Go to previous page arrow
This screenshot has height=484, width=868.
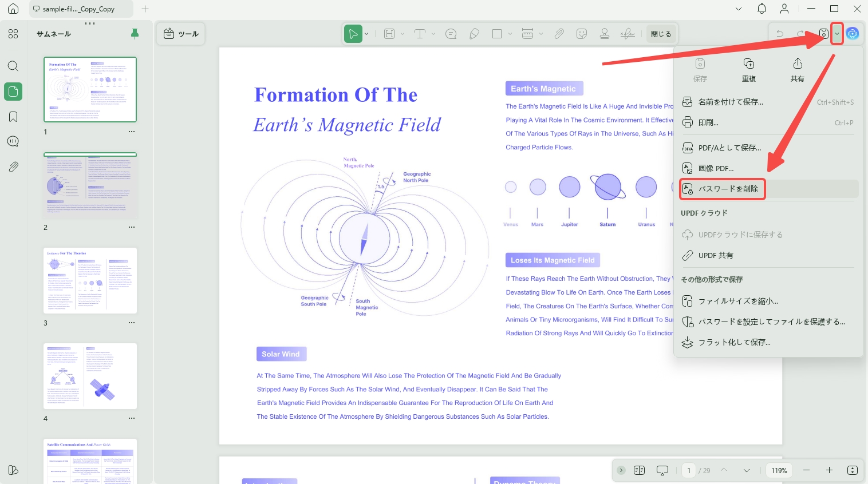click(x=724, y=470)
